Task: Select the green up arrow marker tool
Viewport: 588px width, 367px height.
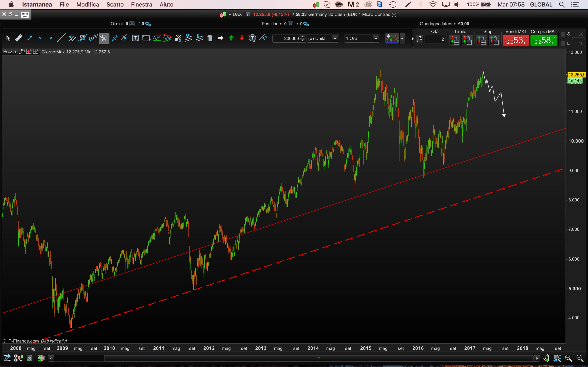Action: click(231, 38)
